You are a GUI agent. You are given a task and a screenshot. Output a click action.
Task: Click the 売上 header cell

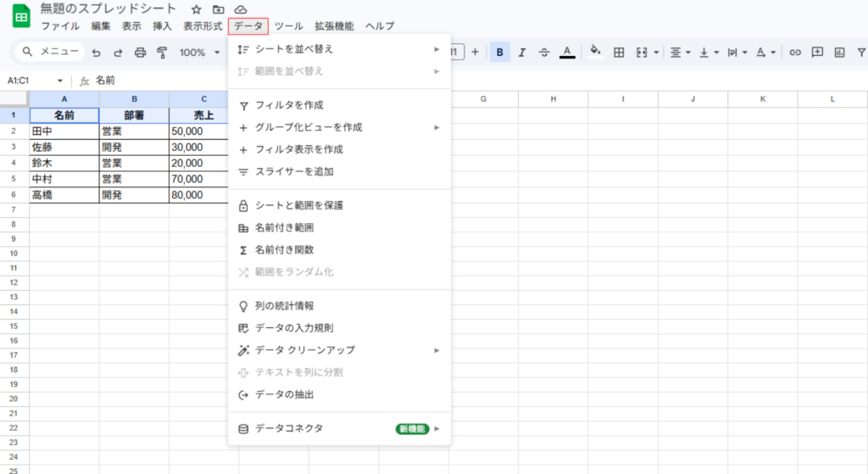(x=198, y=115)
